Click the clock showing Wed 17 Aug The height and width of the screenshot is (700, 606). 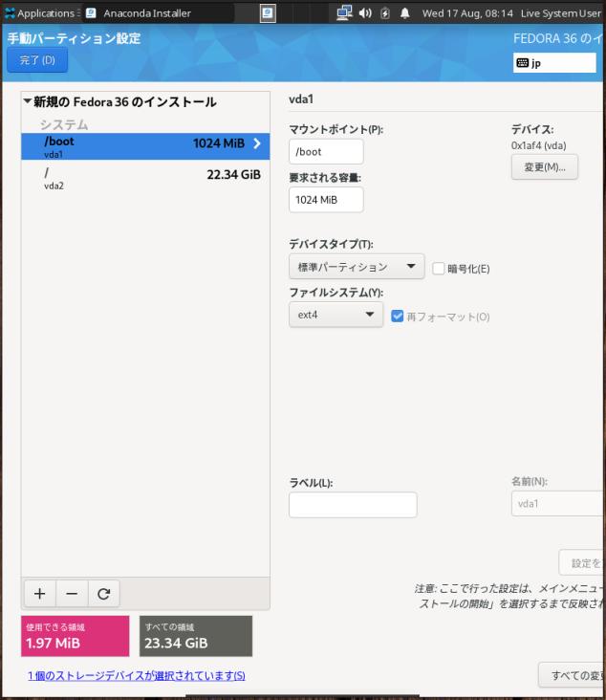click(x=467, y=13)
